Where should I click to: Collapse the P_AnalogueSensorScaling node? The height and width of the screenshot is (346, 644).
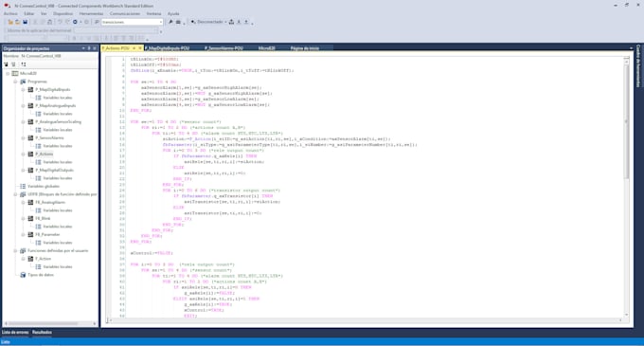pyautogui.click(x=23, y=121)
